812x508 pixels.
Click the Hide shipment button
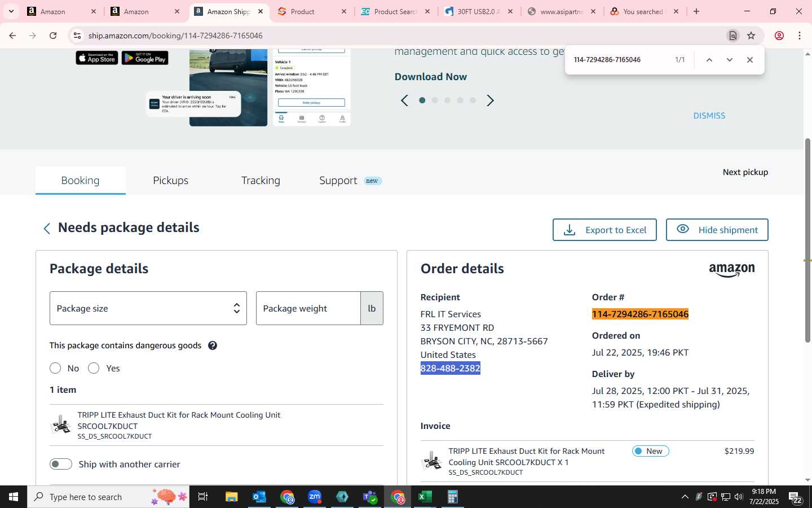click(717, 230)
